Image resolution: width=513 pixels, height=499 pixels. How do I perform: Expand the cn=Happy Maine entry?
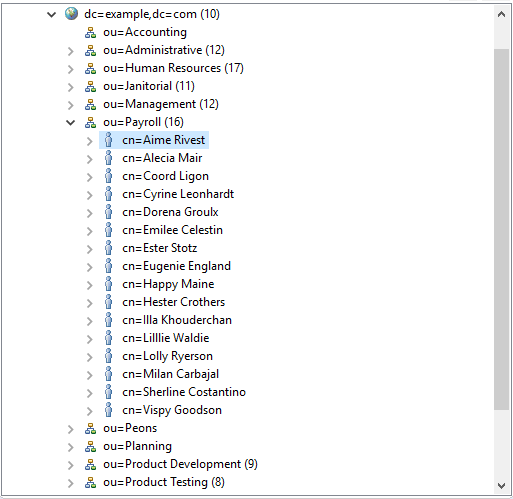pos(90,285)
